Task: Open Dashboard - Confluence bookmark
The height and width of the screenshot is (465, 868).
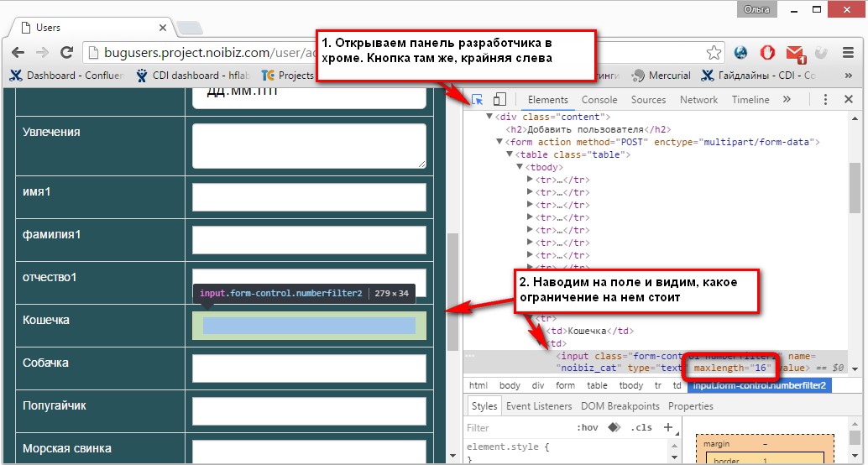Action: click(68, 76)
